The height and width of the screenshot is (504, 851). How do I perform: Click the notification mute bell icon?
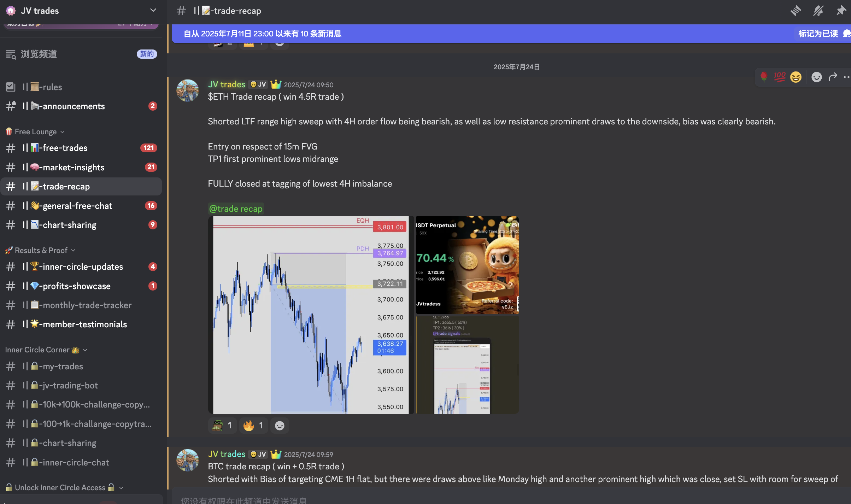(818, 11)
